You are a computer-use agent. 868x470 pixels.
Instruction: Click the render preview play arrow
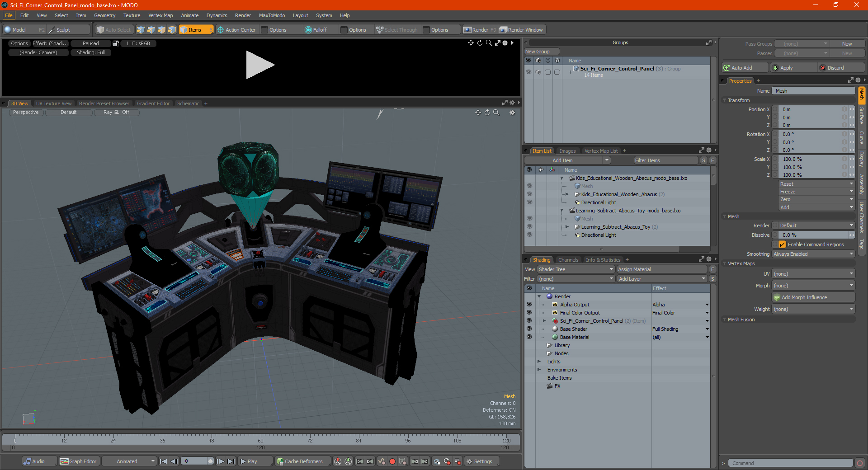pos(260,65)
